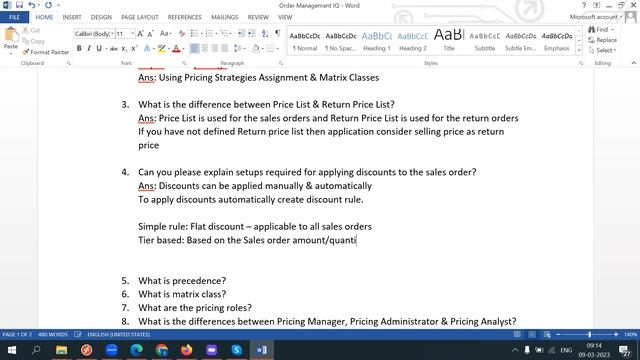Toggle strikethrough formatting
Screen dimensions: 640x360
114,49
